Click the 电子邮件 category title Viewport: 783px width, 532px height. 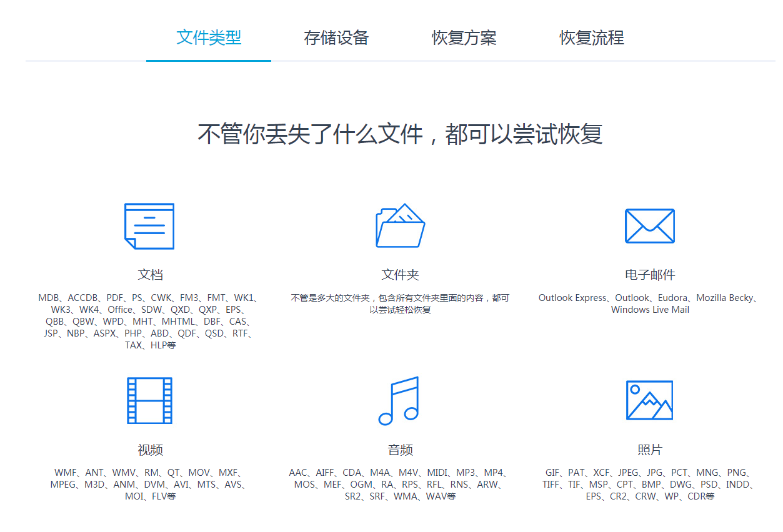tap(650, 275)
